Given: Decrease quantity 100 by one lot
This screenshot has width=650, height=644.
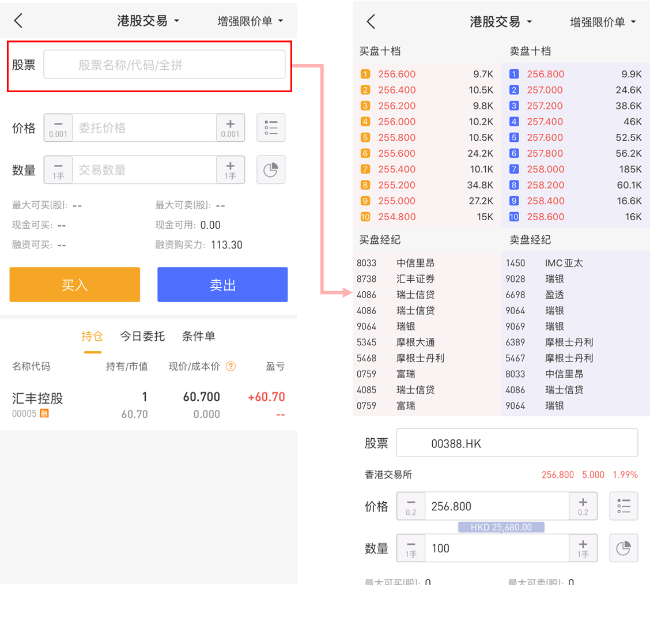Looking at the screenshot, I should [411, 548].
